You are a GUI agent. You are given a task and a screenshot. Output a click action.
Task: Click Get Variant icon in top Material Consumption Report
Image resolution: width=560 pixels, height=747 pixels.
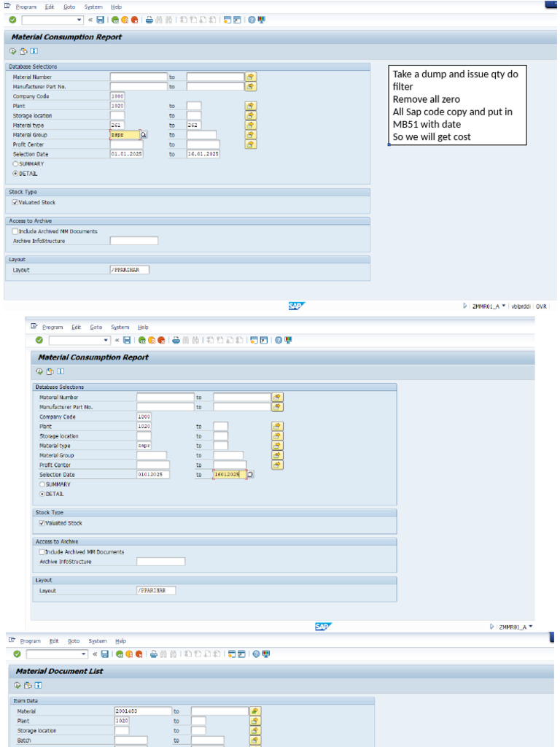coord(23,51)
